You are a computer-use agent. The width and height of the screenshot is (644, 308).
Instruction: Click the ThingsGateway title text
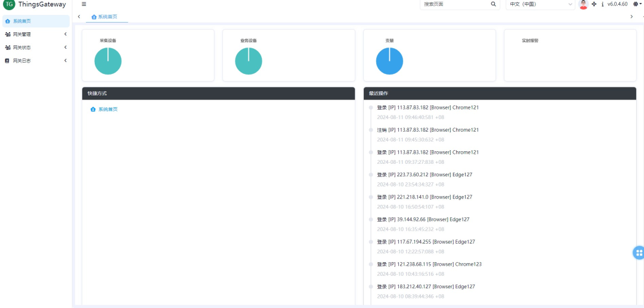(42, 5)
